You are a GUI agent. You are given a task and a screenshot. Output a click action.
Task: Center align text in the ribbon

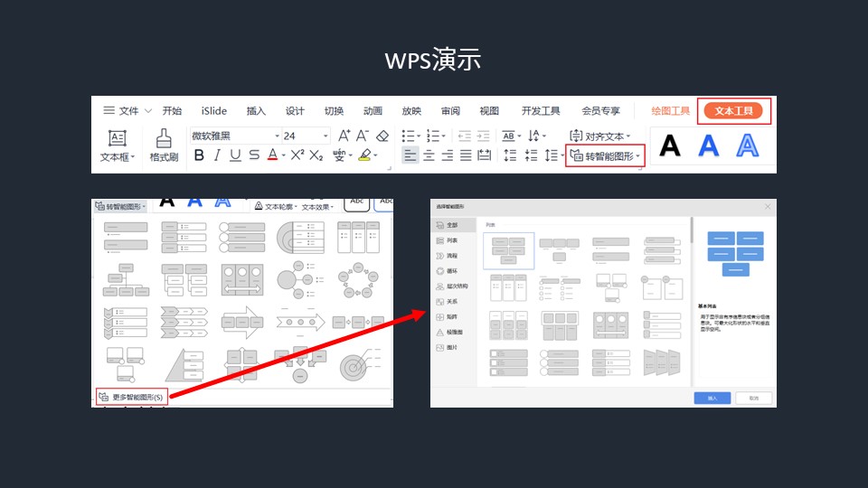(429, 155)
